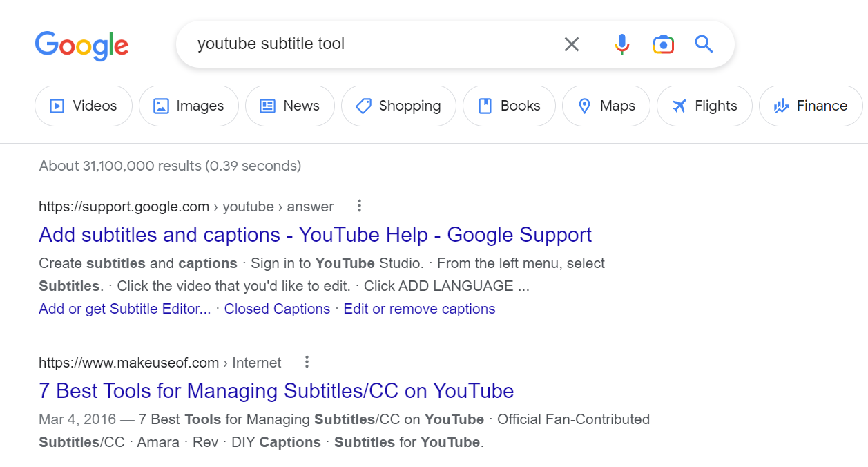Click the Images filter icon

pos(160,106)
